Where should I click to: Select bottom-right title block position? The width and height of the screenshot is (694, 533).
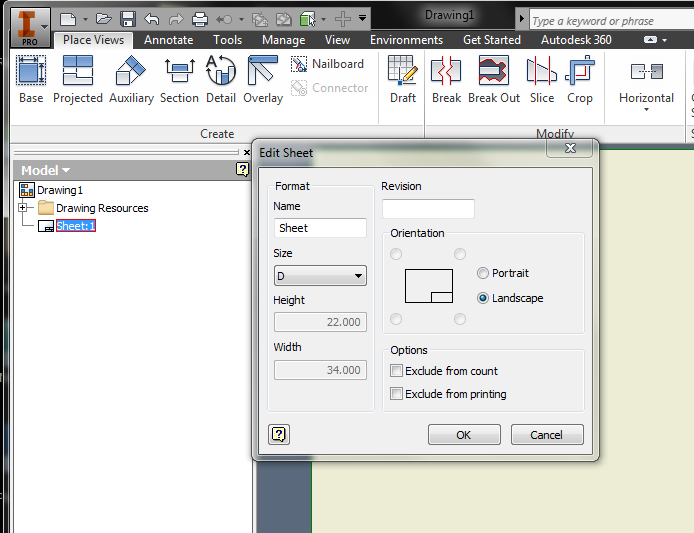pos(460,319)
